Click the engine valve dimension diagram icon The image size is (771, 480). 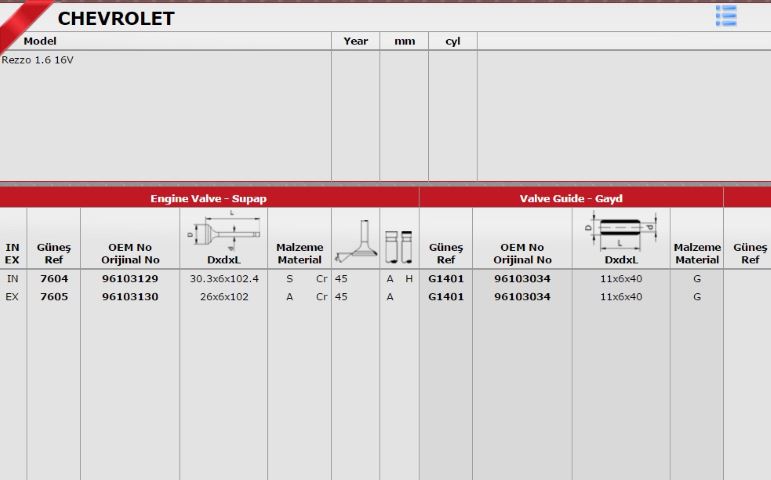[x=224, y=231]
